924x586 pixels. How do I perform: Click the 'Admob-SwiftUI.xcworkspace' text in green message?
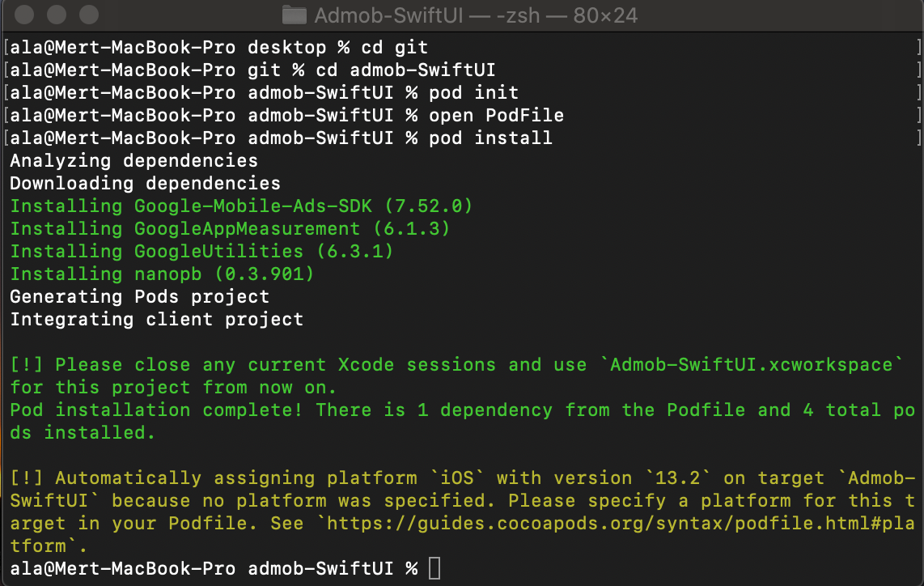point(751,365)
